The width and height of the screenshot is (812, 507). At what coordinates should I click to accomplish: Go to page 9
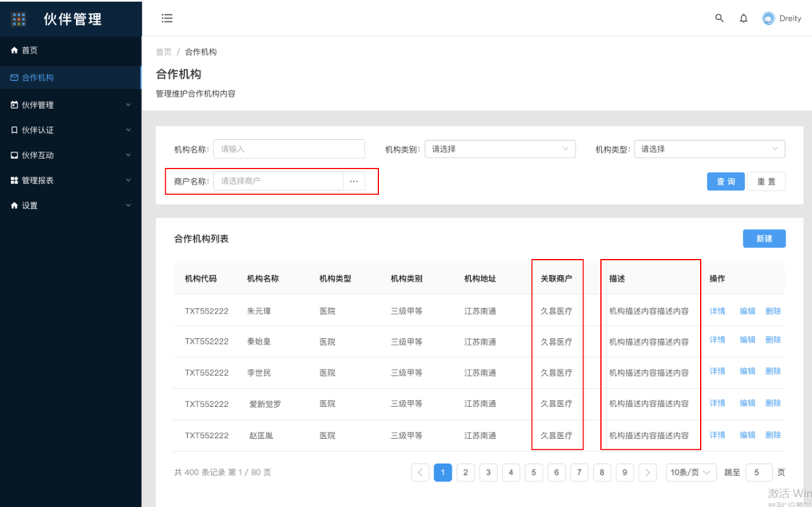(624, 473)
